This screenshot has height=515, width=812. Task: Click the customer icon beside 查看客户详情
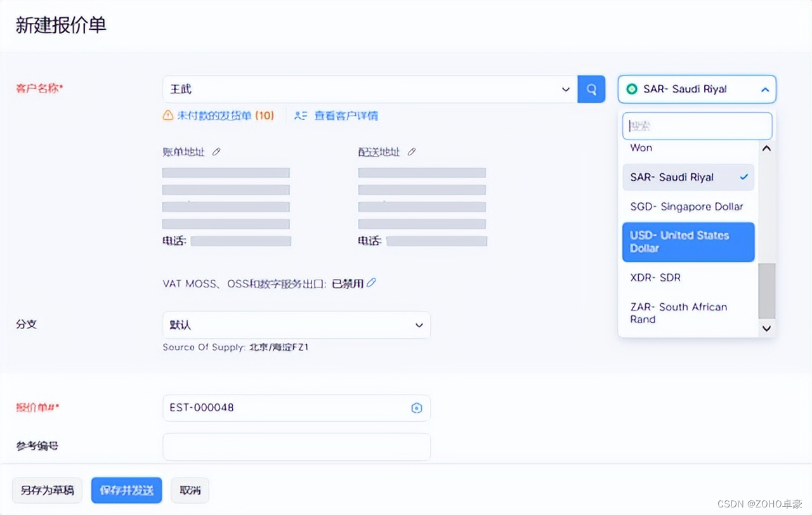[300, 115]
